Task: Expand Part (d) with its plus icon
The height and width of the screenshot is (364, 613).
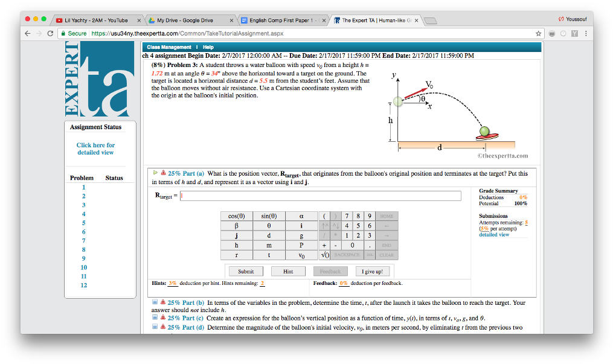Action: point(155,327)
